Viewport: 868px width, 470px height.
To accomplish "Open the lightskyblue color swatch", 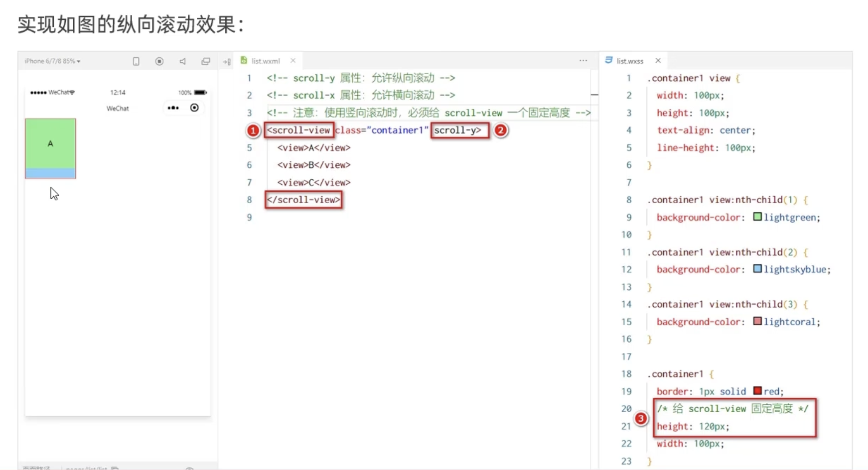I will (x=757, y=269).
